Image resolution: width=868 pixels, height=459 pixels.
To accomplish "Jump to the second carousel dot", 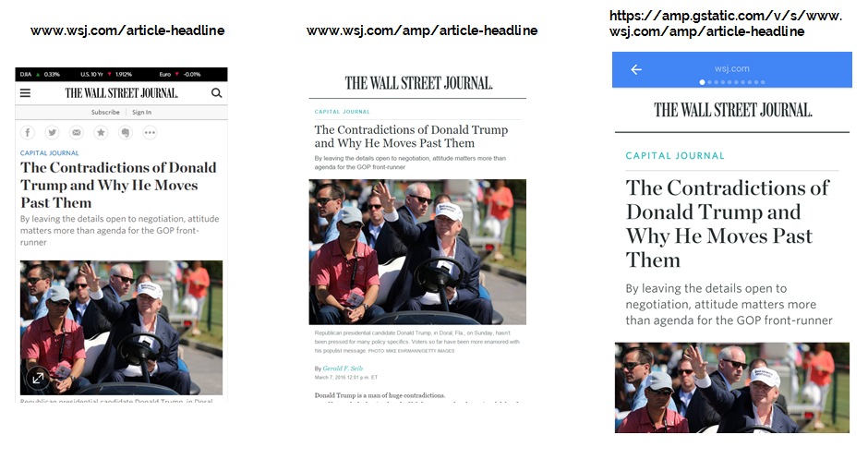I will (709, 82).
